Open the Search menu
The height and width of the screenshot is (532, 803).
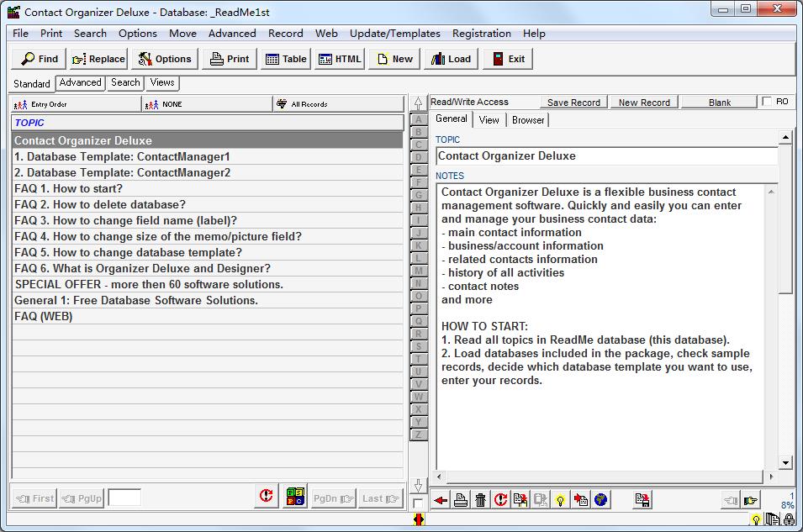(90, 34)
